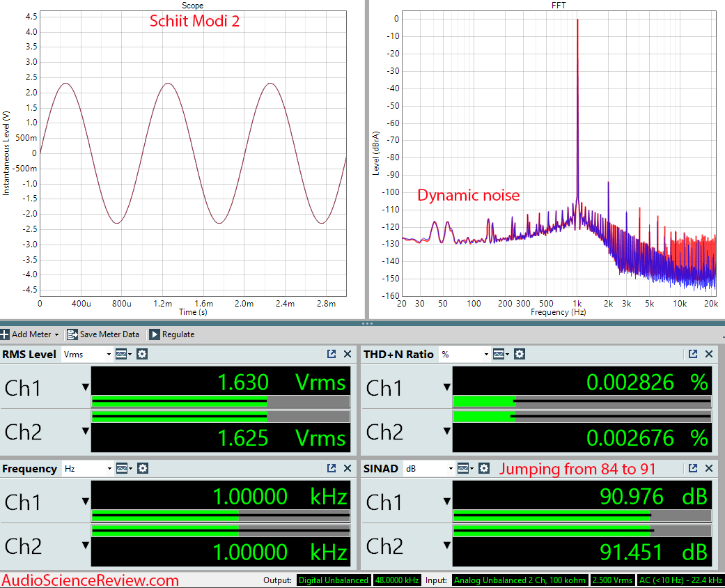Click the 48.0000 kHz sample rate status
This screenshot has height=588, width=725.
coord(397,580)
